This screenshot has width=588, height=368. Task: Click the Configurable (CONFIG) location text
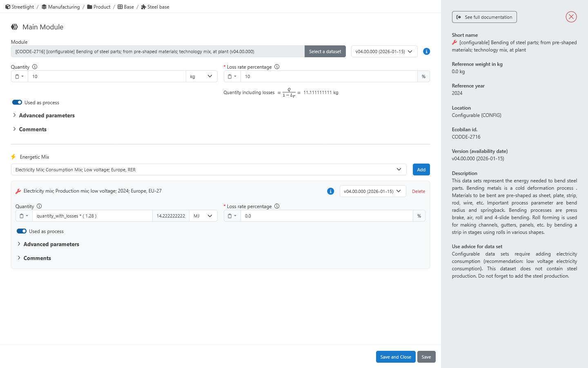pyautogui.click(x=477, y=115)
